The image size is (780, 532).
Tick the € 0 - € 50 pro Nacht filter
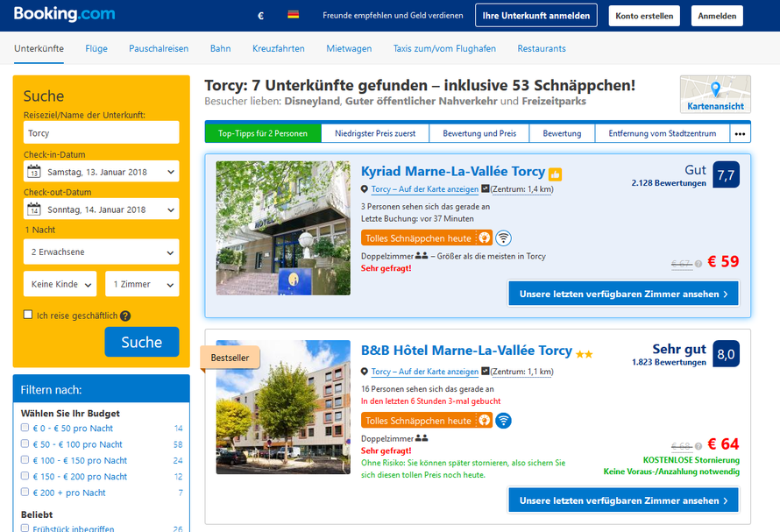(25, 428)
